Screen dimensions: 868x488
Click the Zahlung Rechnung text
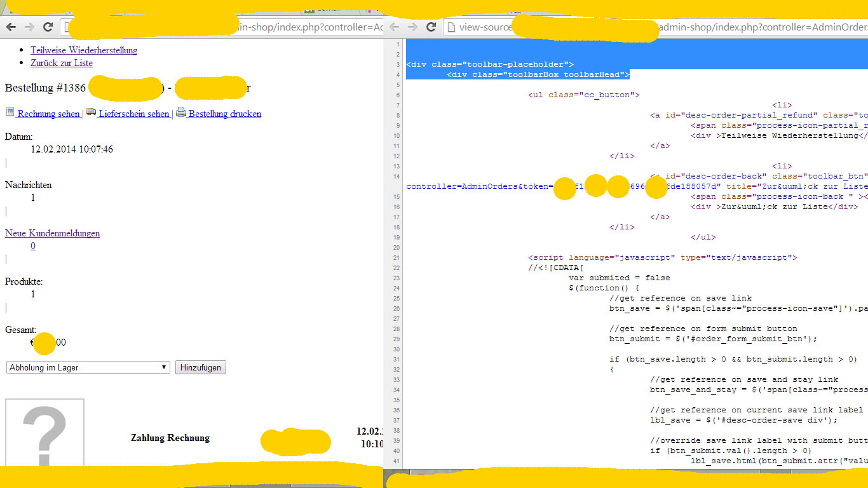[170, 438]
